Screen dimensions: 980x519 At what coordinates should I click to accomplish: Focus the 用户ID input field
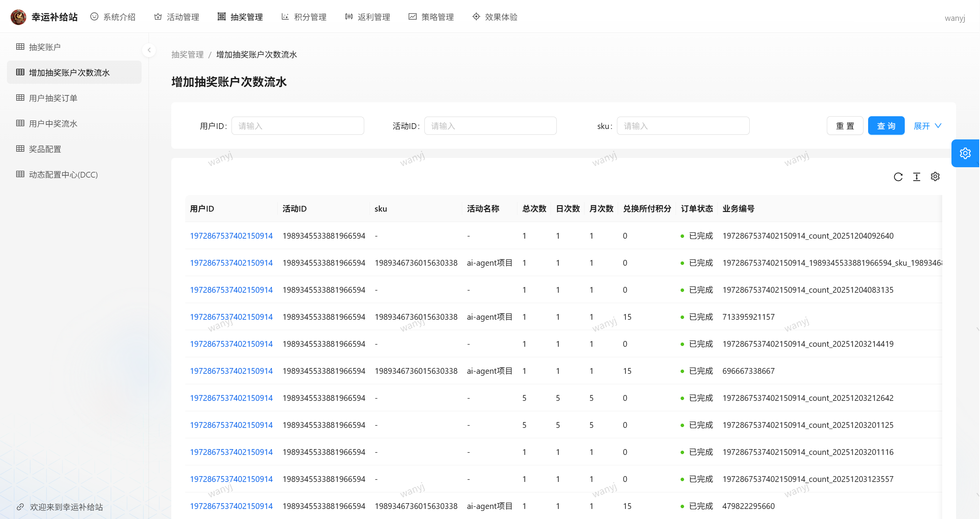click(x=297, y=126)
